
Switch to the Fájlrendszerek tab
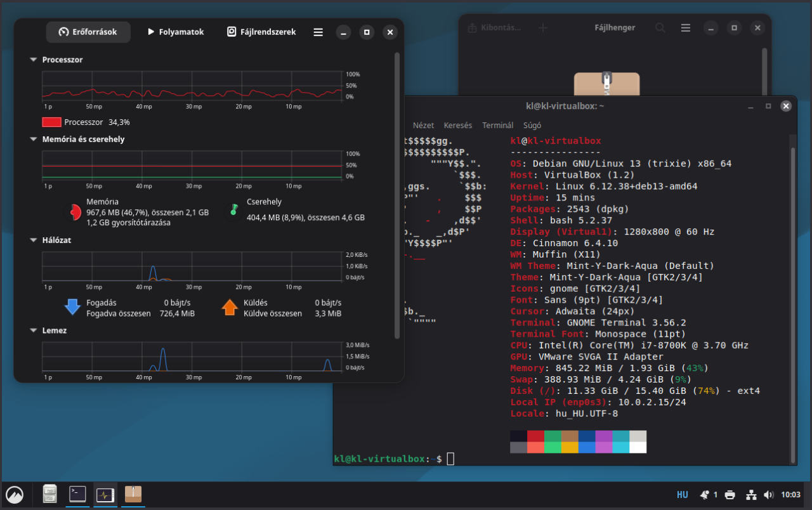[x=261, y=32]
